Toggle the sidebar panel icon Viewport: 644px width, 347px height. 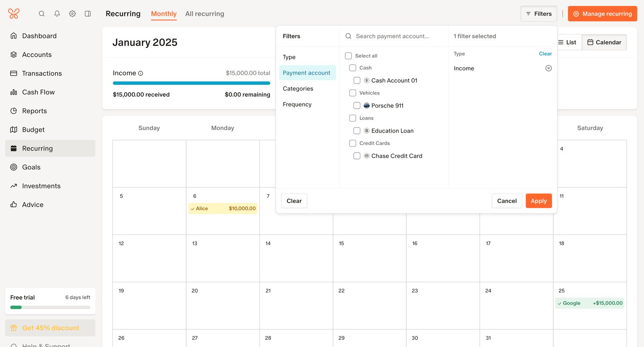(88, 14)
